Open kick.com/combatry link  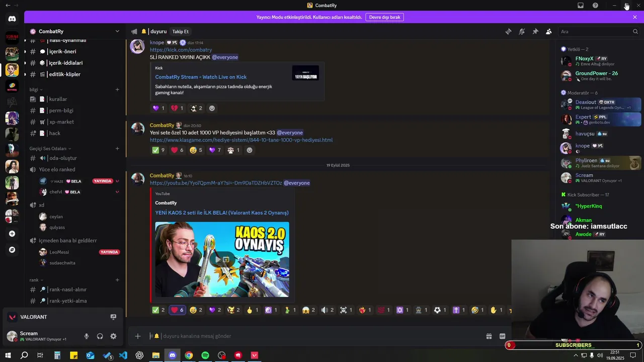coord(181,50)
